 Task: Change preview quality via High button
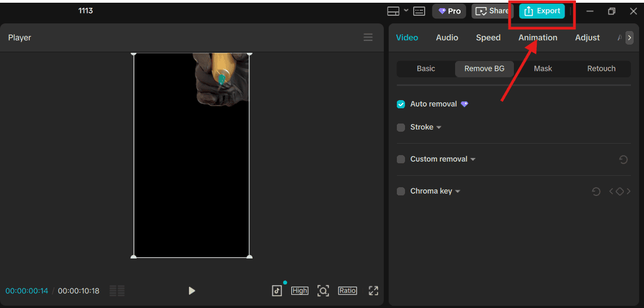299,291
